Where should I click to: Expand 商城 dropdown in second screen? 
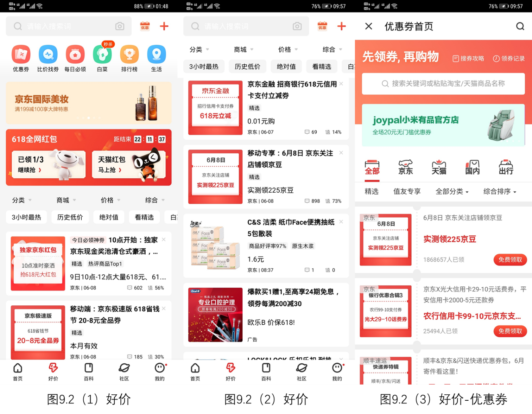coord(243,49)
